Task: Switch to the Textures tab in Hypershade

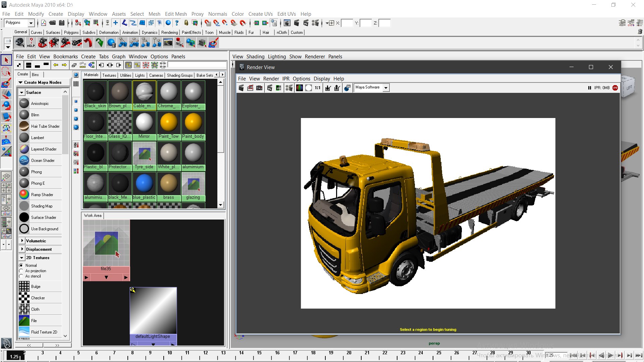Action: 109,75
